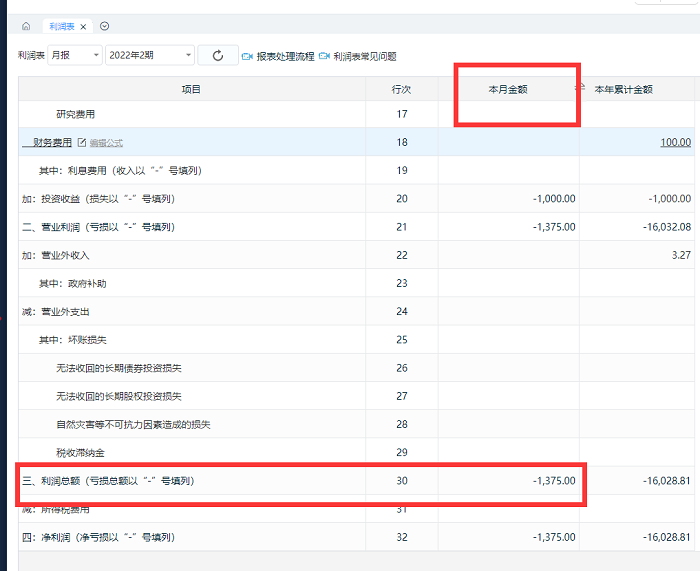Viewport: 700px width, 571px height.
Task: Open the 月报 report type dropdown
Action: (x=75, y=56)
